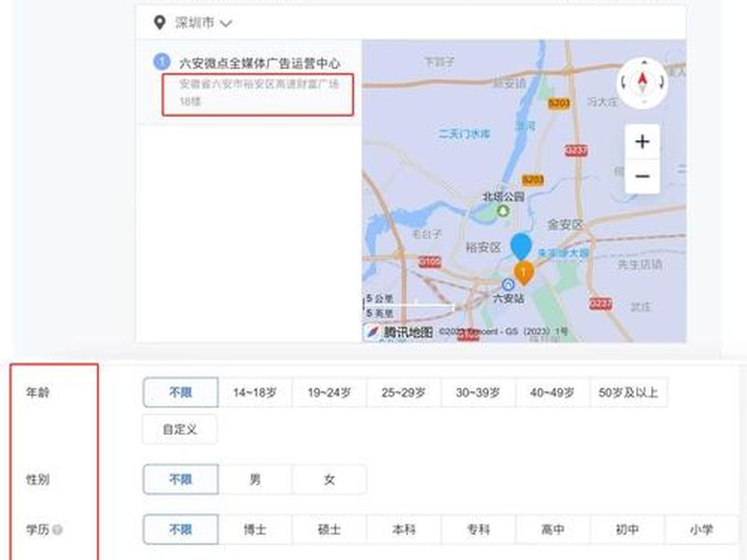Image resolution: width=747 pixels, height=560 pixels.
Task: Select age range 19~24岁
Action: (x=330, y=392)
